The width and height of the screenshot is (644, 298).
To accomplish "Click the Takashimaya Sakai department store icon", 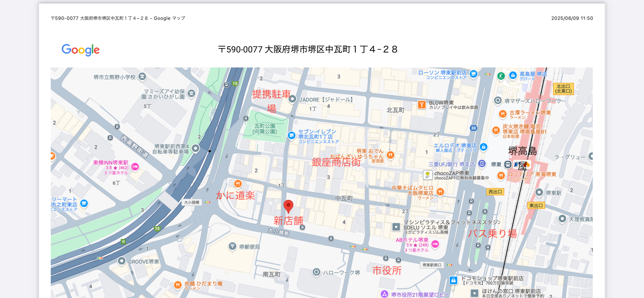I will pos(513,75).
